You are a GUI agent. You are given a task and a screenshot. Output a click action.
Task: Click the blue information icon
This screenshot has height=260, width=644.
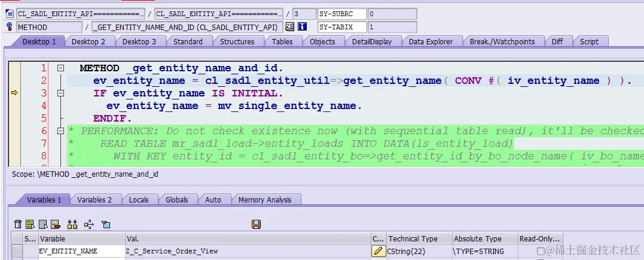[x=303, y=27]
